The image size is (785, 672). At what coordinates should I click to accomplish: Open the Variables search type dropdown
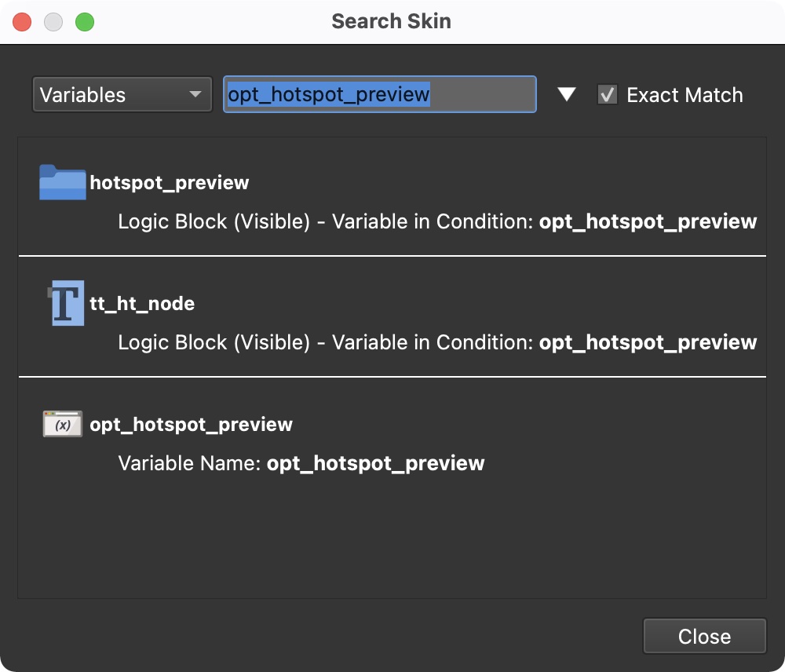(122, 95)
